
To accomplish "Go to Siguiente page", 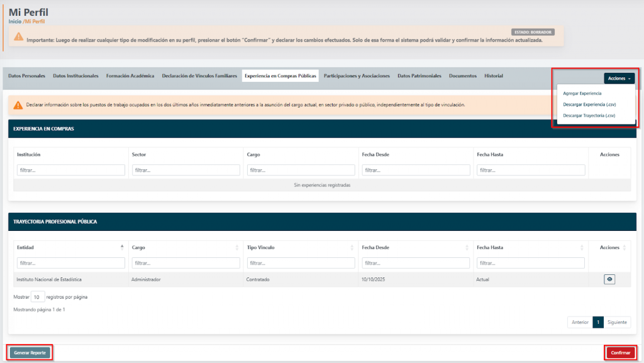I will 617,322.
